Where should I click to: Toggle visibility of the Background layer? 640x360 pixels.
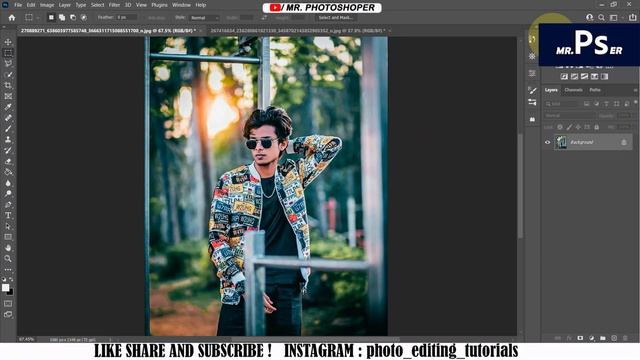tap(547, 142)
